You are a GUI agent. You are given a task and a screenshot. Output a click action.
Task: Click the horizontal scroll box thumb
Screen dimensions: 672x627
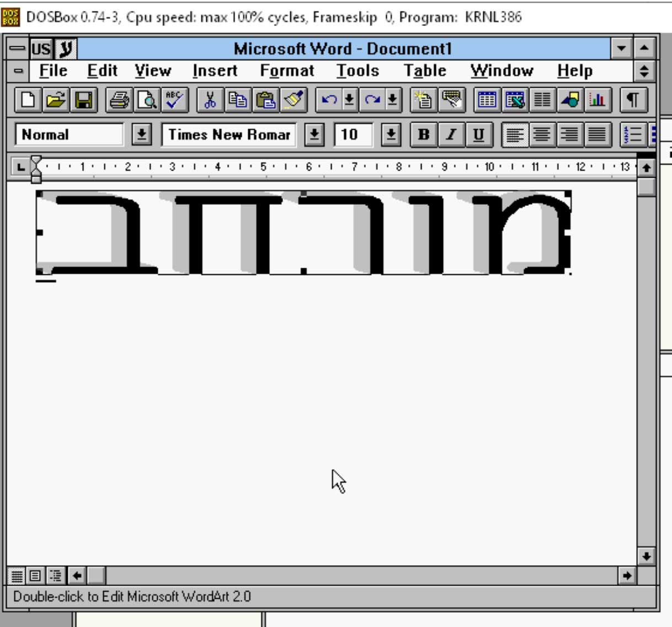[x=96, y=576]
